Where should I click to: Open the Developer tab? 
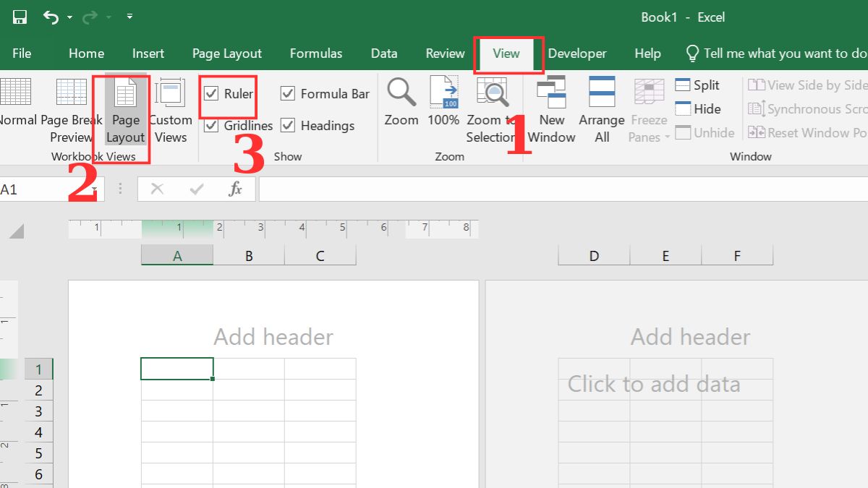tap(577, 53)
